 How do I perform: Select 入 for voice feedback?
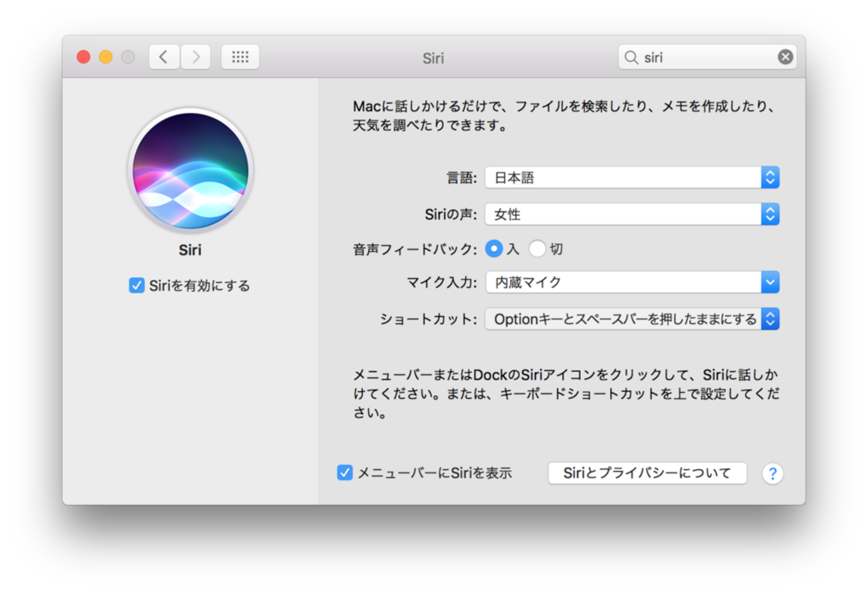493,249
